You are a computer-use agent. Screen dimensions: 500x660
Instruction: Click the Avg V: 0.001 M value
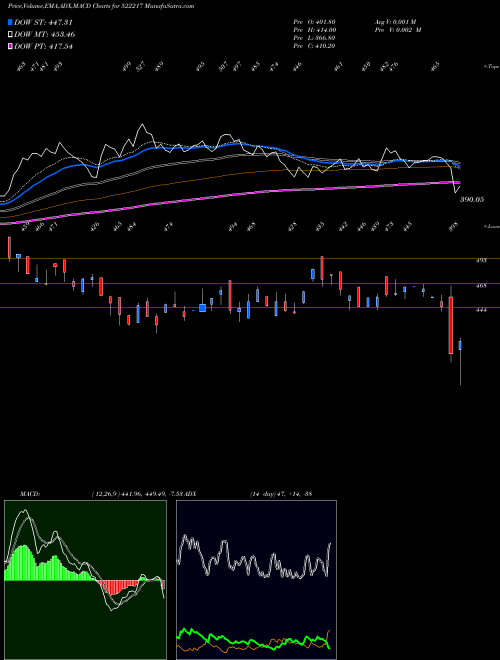pyautogui.click(x=395, y=22)
